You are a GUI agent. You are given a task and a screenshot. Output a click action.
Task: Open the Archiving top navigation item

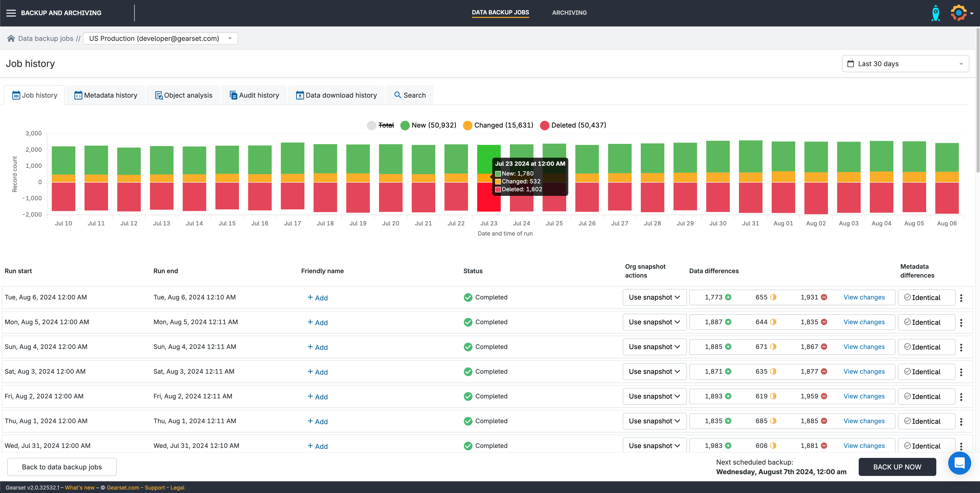[x=569, y=12]
